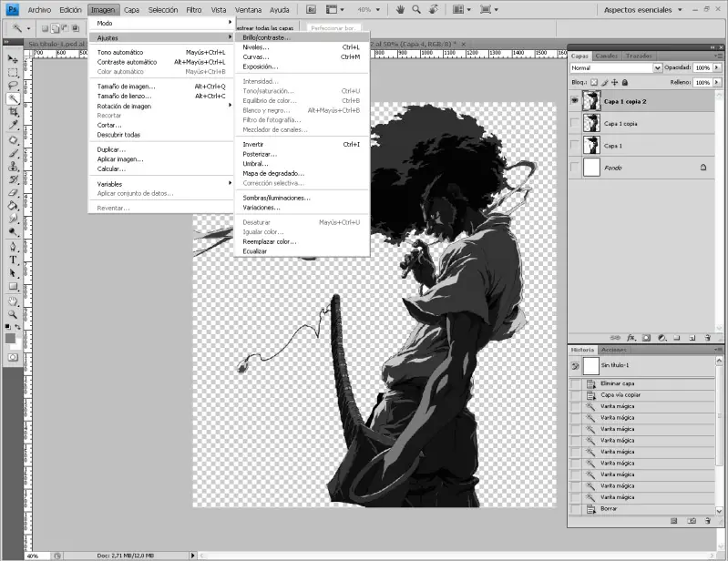Create new adjustment layer icon
The height and width of the screenshot is (561, 728).
coord(662,338)
